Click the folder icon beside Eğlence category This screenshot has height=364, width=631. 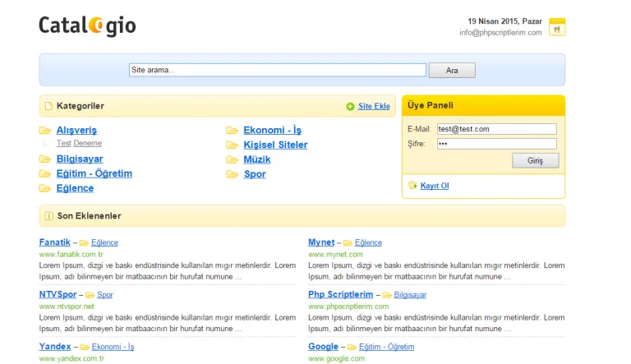45,188
